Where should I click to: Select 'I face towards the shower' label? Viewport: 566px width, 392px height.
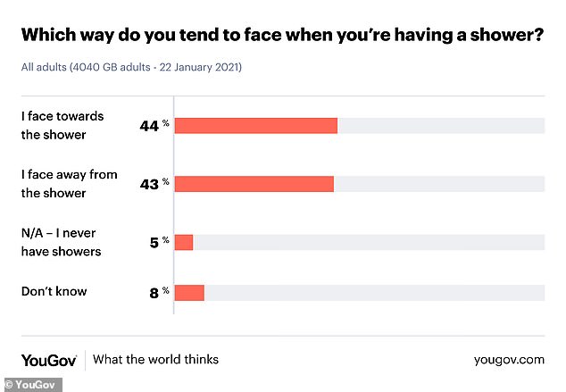click(x=61, y=126)
